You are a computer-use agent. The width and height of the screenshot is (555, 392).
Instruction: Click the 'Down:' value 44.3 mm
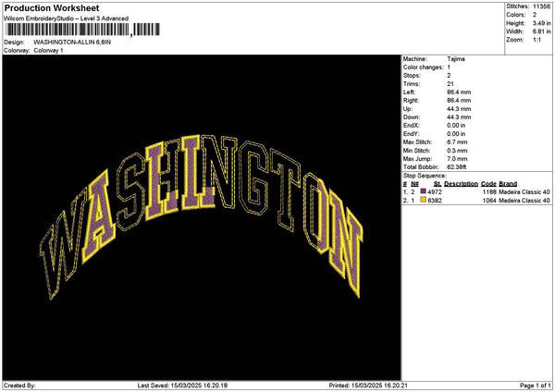pos(459,117)
